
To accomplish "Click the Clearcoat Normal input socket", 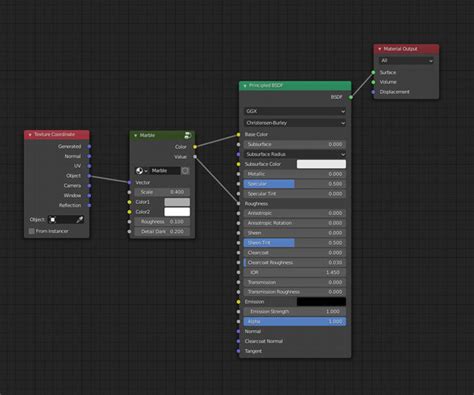I will point(238,341).
